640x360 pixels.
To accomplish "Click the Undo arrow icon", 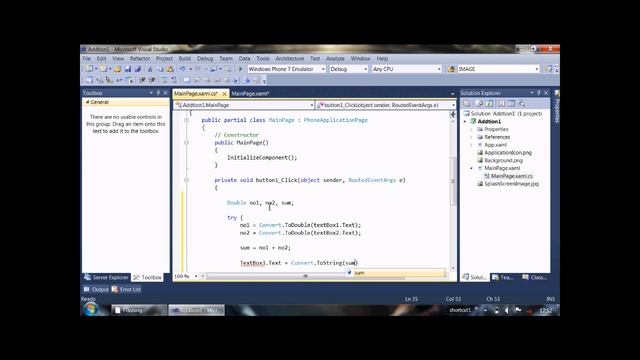I will click(x=182, y=69).
